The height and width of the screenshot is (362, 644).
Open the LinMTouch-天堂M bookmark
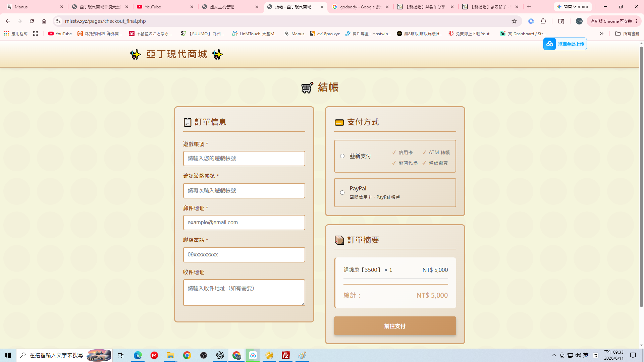[255, 34]
